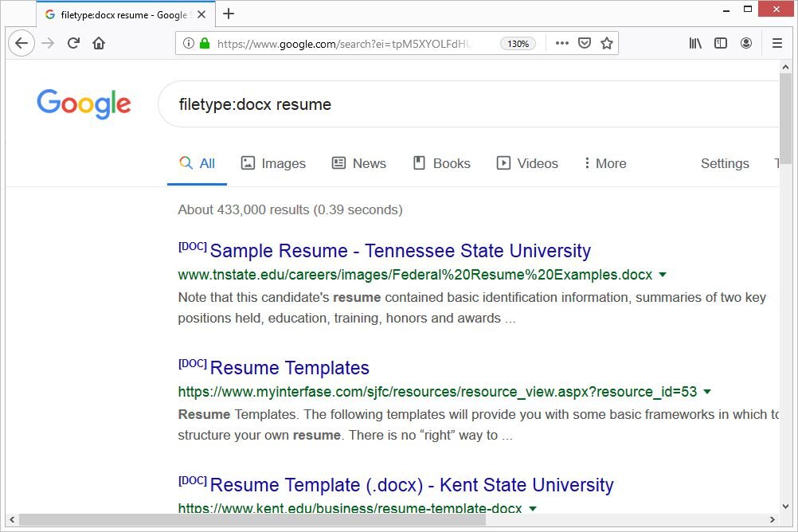Viewport: 798px width, 532px height.
Task: Click the Google logo
Action: click(84, 104)
